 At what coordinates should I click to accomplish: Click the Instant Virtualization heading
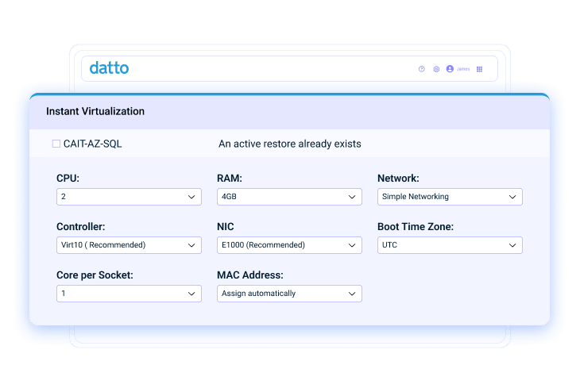[x=95, y=111]
